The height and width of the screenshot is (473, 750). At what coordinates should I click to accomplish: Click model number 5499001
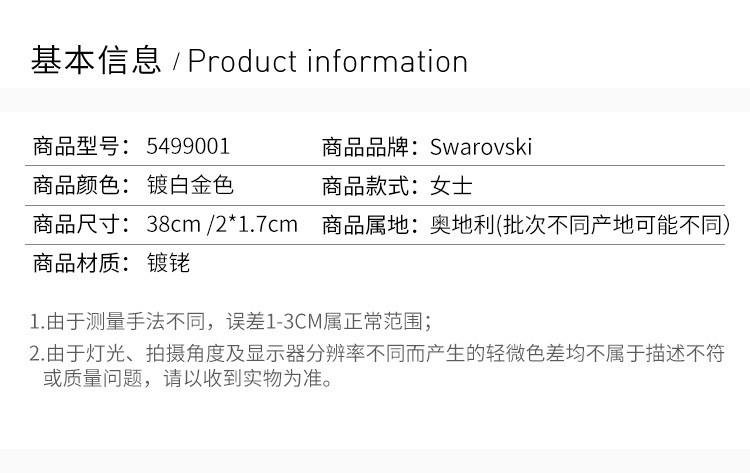click(x=188, y=147)
